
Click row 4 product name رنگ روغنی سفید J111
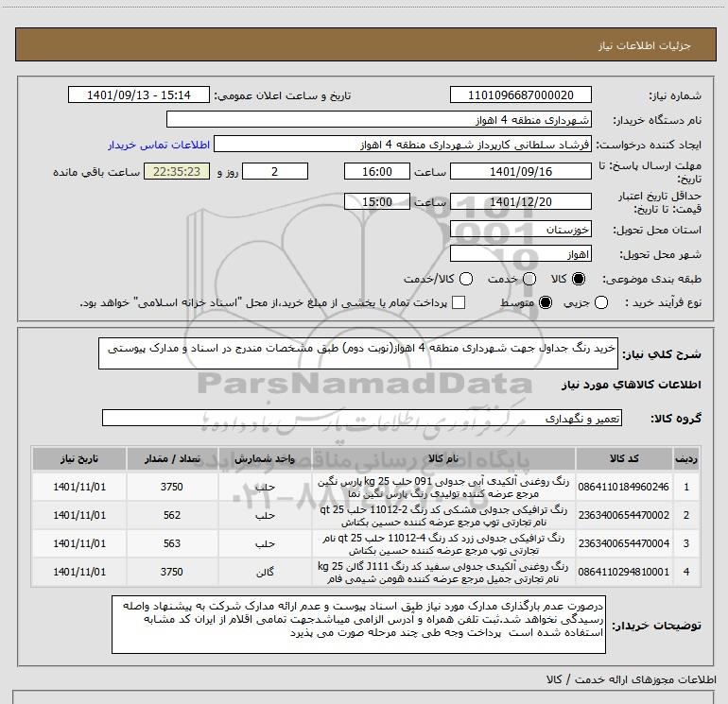[x=442, y=573]
